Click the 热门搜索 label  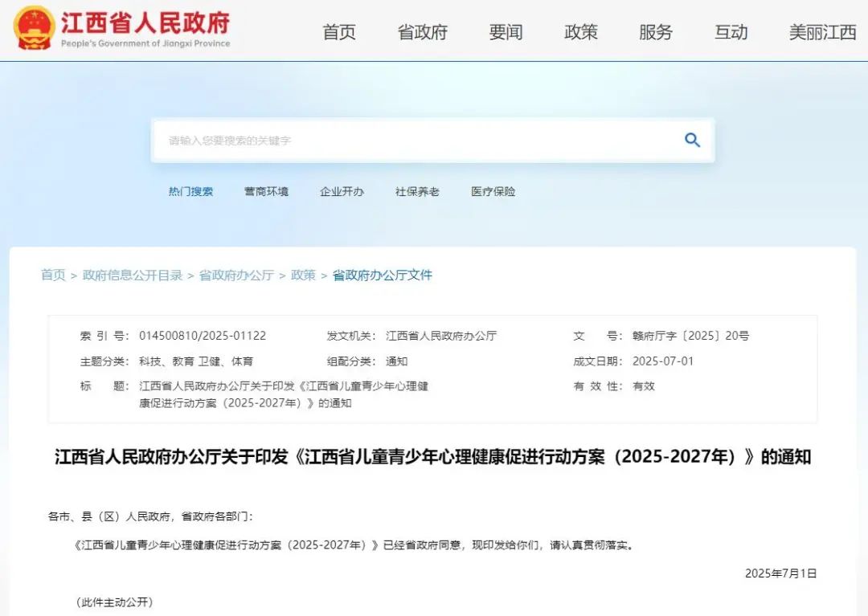click(x=190, y=191)
